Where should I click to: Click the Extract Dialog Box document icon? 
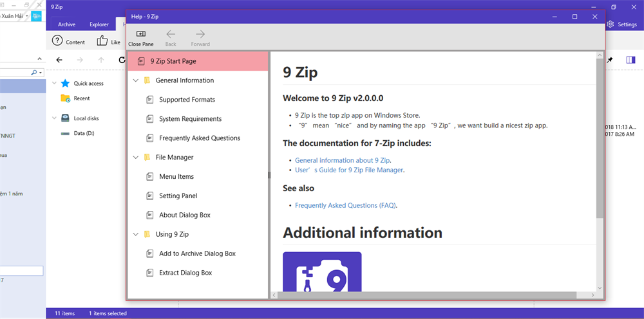[x=150, y=273]
